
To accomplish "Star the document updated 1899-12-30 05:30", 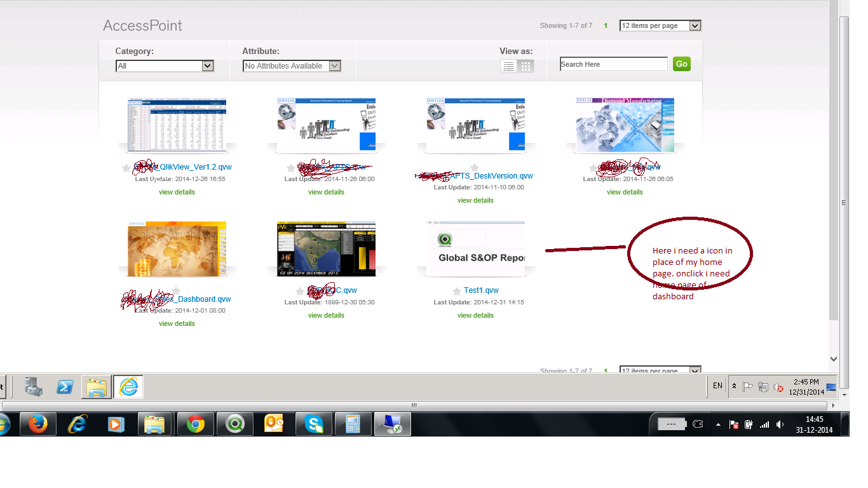I will tap(300, 291).
